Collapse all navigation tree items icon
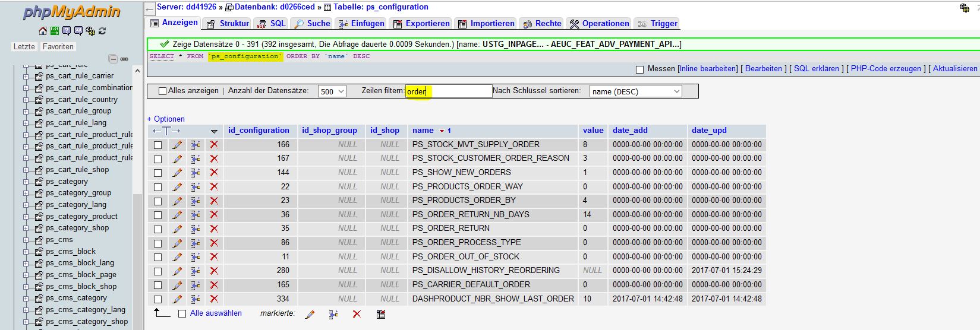The image size is (980, 330). point(113,59)
